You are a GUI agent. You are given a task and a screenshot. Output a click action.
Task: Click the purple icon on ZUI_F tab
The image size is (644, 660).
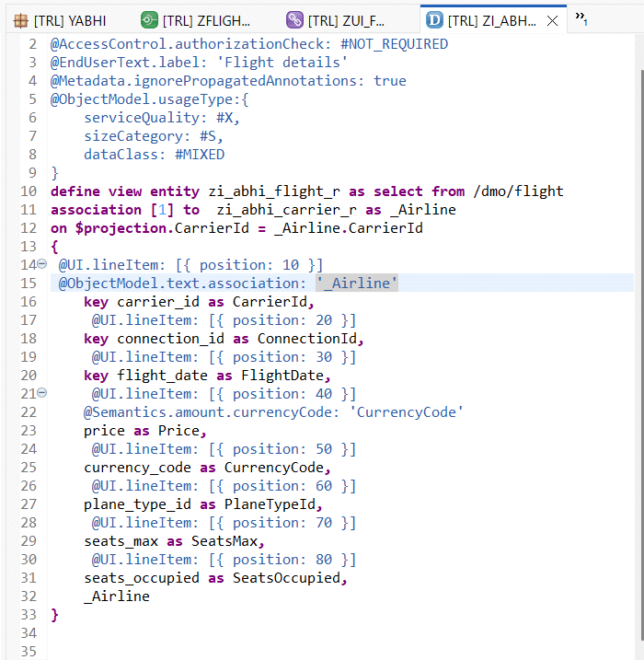[x=294, y=19]
